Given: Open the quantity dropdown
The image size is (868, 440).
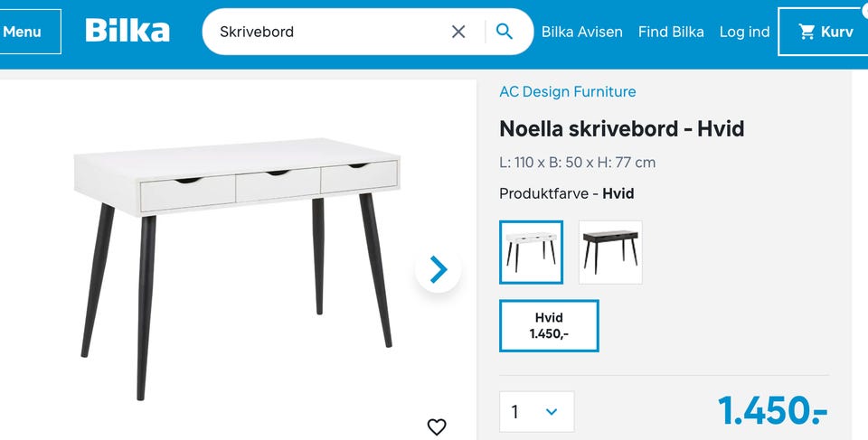Looking at the screenshot, I should pyautogui.click(x=536, y=412).
